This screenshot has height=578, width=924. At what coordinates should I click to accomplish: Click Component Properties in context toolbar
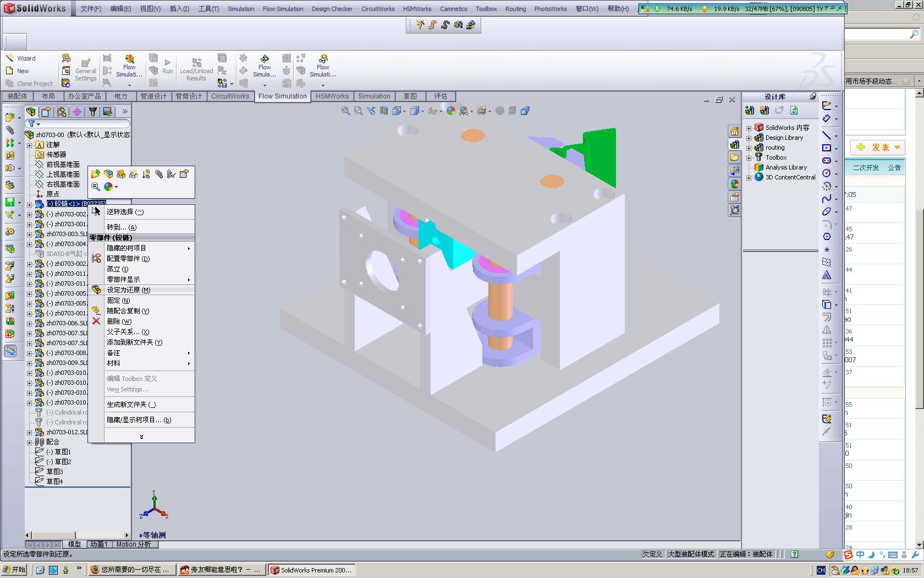point(184,174)
